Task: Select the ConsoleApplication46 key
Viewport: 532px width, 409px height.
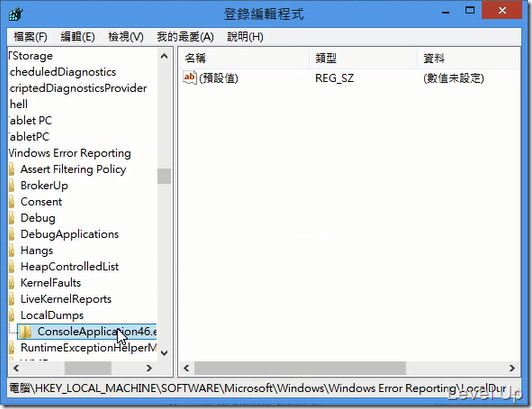Action: pos(97,332)
